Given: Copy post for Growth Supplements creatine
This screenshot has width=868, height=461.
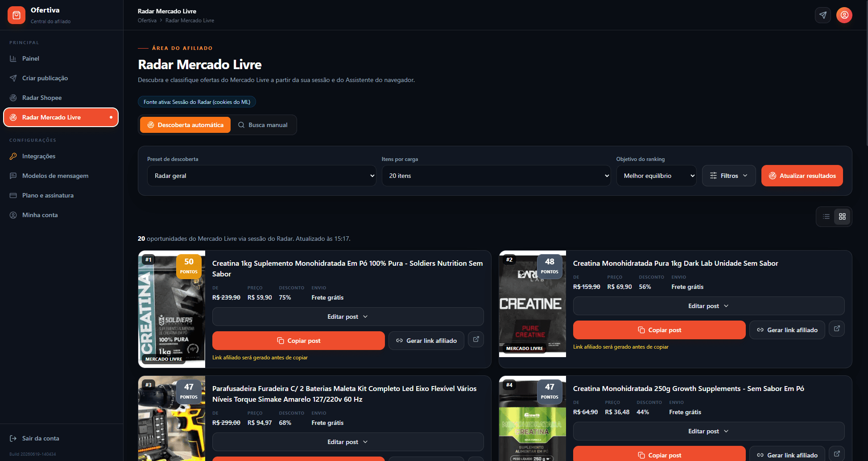Looking at the screenshot, I should pos(659,454).
